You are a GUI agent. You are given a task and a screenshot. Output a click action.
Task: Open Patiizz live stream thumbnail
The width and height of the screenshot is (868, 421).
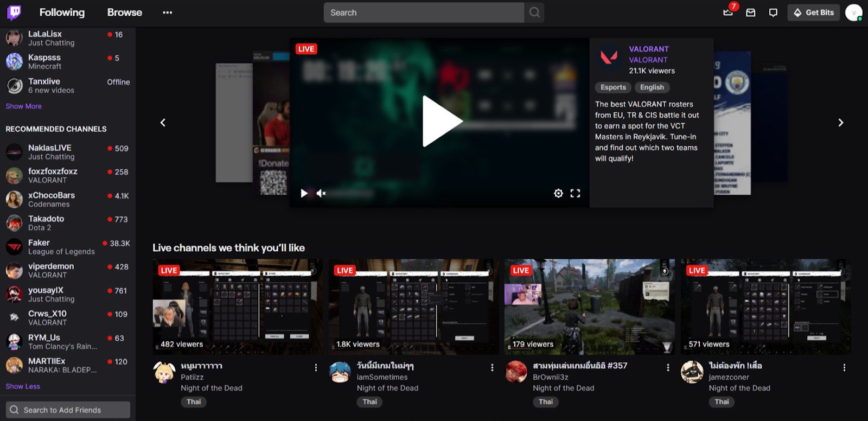(x=238, y=307)
